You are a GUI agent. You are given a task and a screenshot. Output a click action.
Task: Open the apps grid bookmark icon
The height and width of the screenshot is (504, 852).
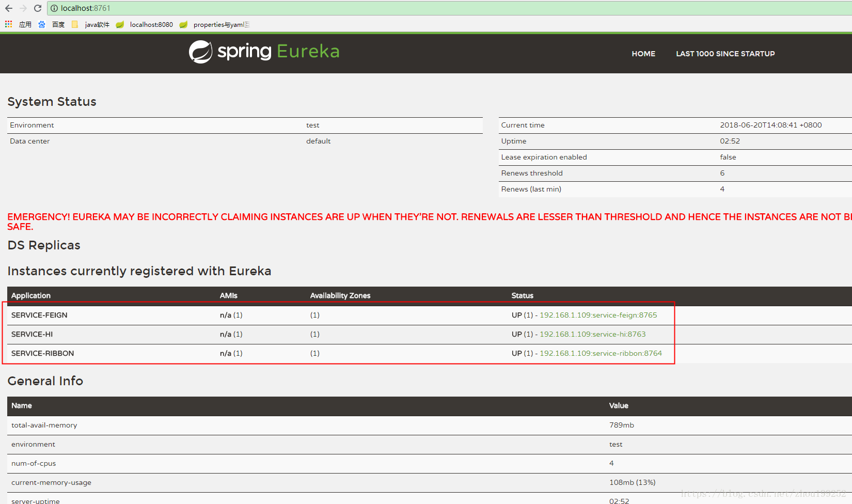click(x=9, y=24)
